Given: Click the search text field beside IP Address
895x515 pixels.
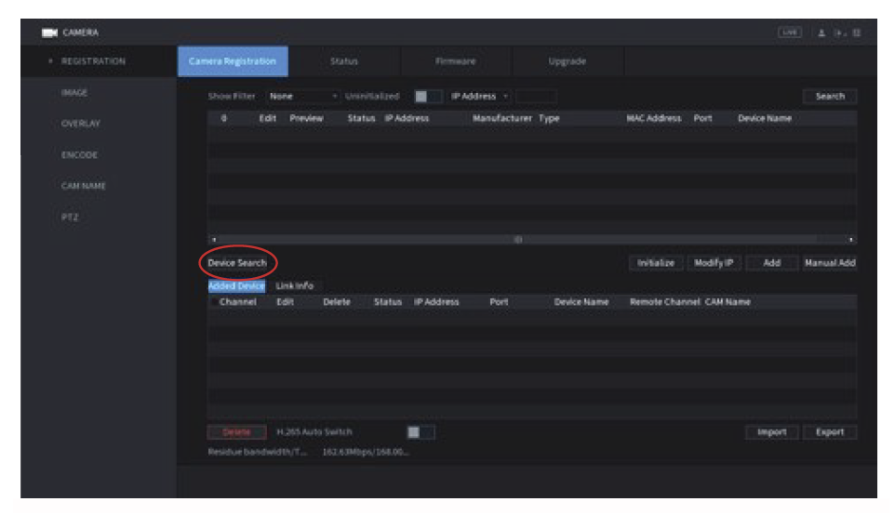Looking at the screenshot, I should (x=537, y=97).
